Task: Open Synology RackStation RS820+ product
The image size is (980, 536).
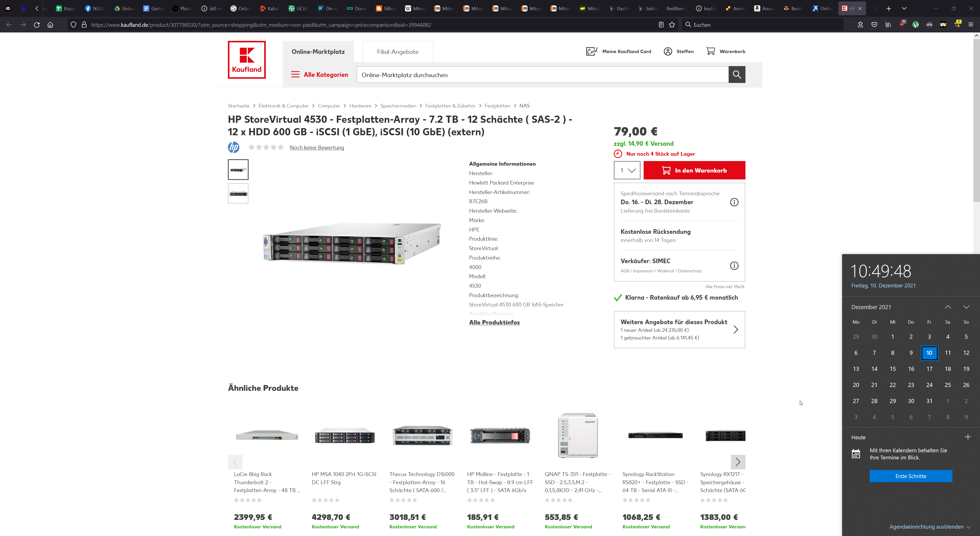Action: [x=655, y=470]
